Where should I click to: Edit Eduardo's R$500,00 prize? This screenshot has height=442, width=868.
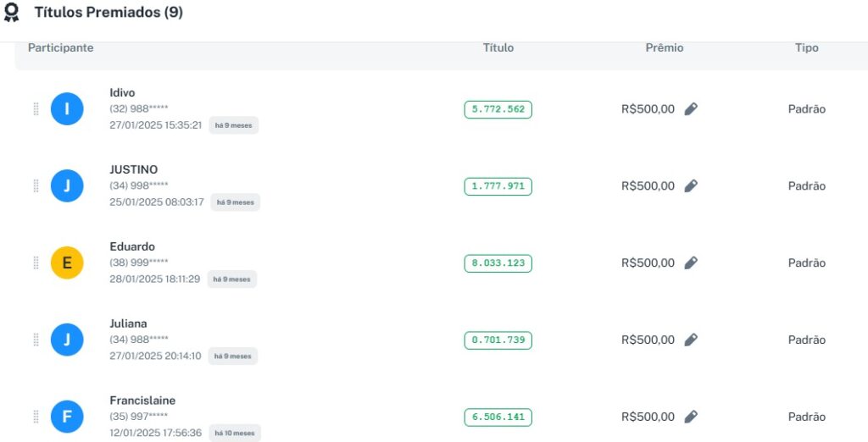[691, 263]
